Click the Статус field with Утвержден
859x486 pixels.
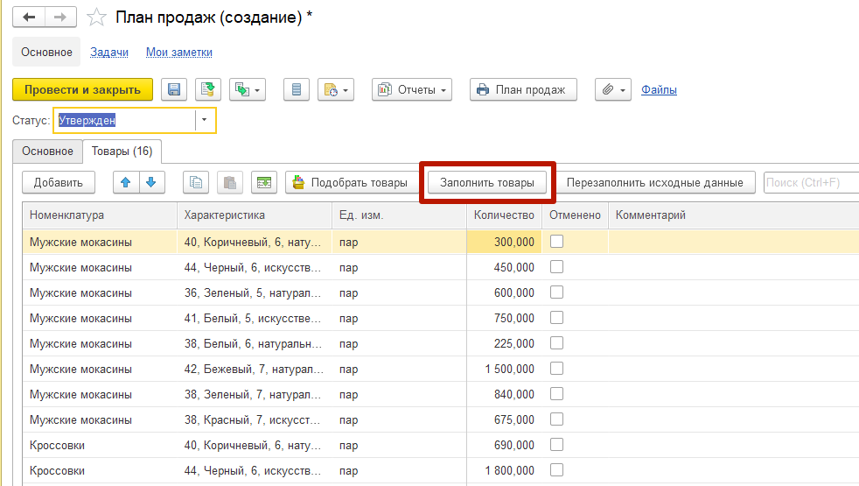(125, 120)
